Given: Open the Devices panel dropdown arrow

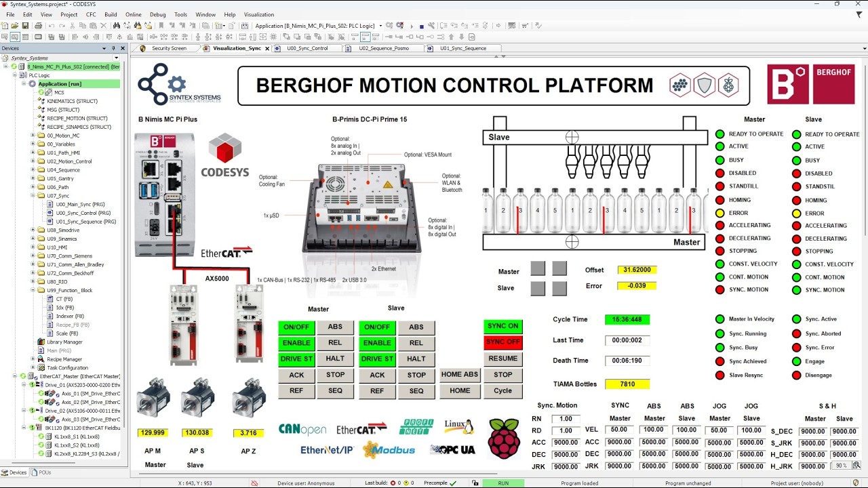Looking at the screenshot, I should (x=104, y=48).
